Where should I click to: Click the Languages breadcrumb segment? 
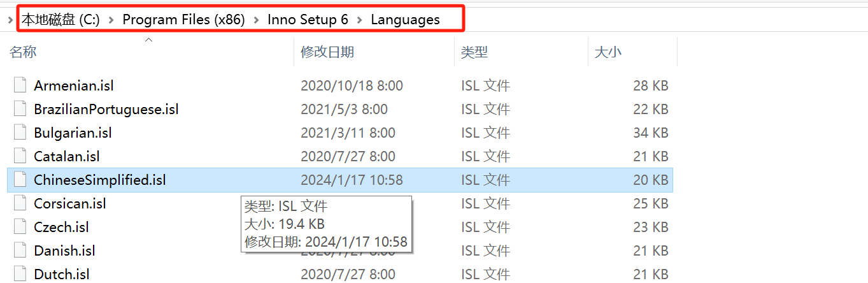405,19
